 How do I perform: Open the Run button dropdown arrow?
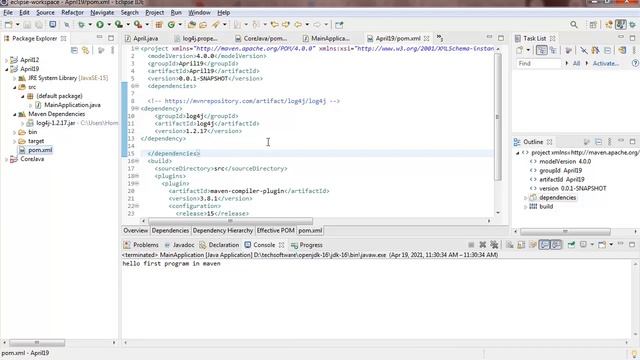tap(109, 24)
